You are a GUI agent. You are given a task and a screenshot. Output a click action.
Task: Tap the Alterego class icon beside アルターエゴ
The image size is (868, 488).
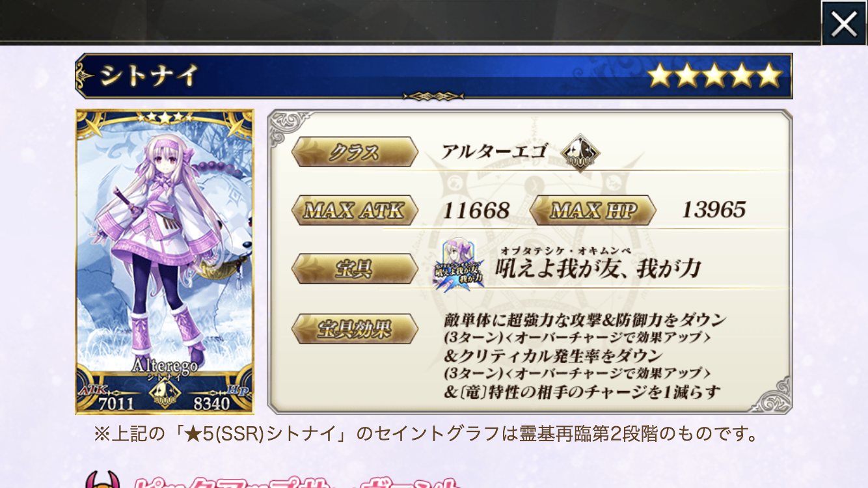coord(580,154)
